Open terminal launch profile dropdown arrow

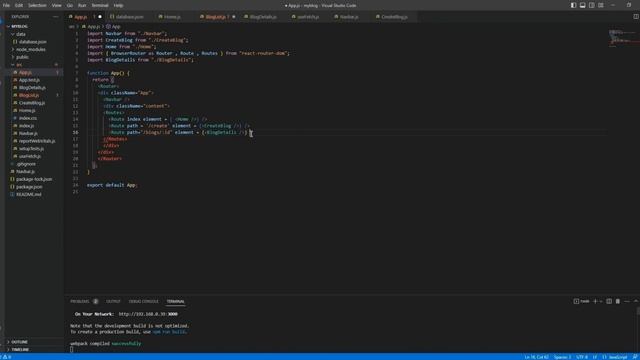click(x=600, y=301)
